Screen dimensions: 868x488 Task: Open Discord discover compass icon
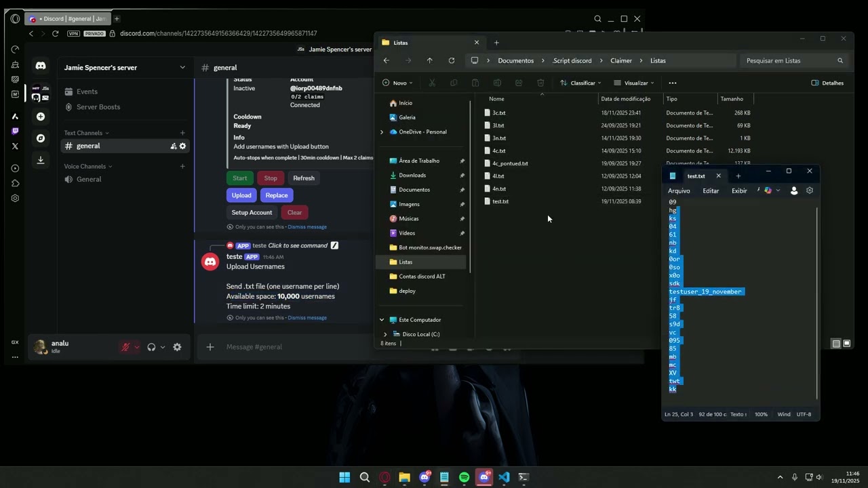tap(41, 138)
